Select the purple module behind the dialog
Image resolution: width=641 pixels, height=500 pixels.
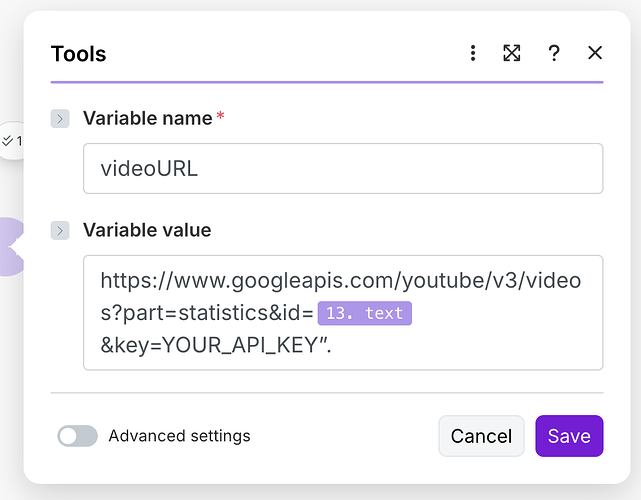(9, 247)
